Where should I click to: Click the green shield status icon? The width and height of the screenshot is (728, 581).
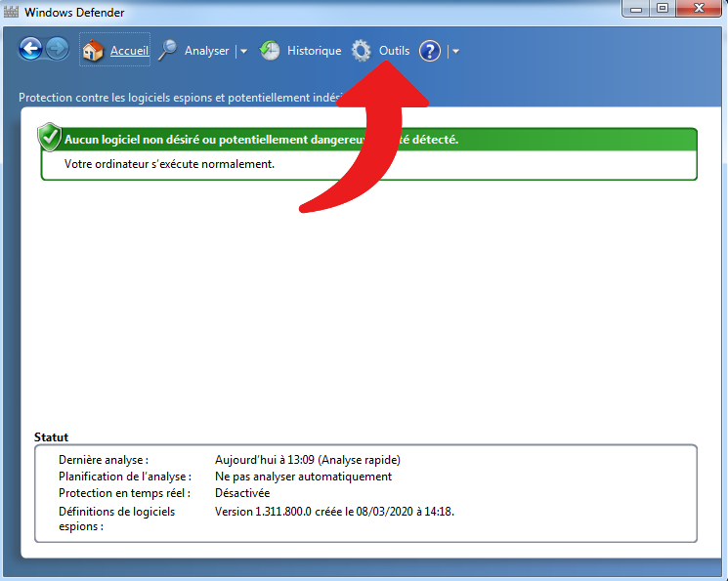[x=49, y=138]
